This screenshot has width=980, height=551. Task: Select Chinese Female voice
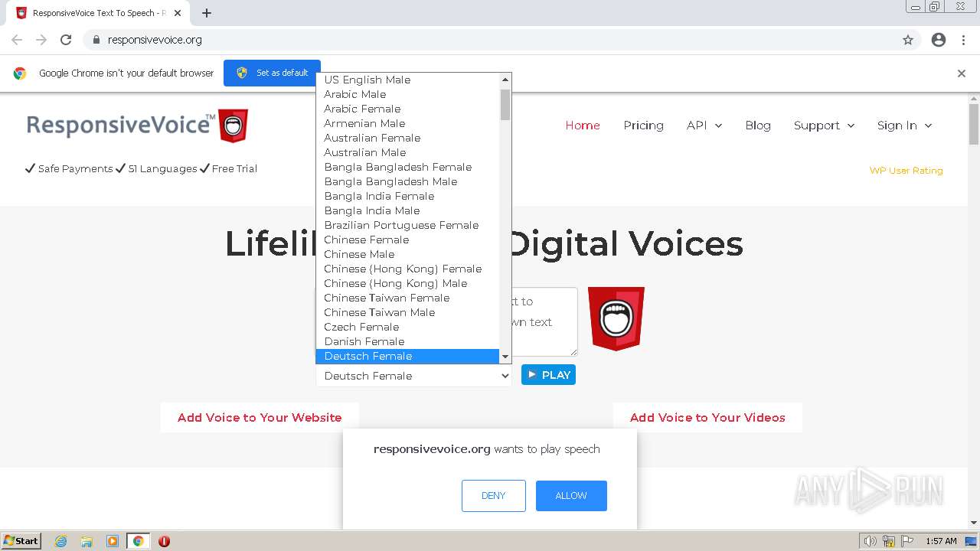[407, 240]
